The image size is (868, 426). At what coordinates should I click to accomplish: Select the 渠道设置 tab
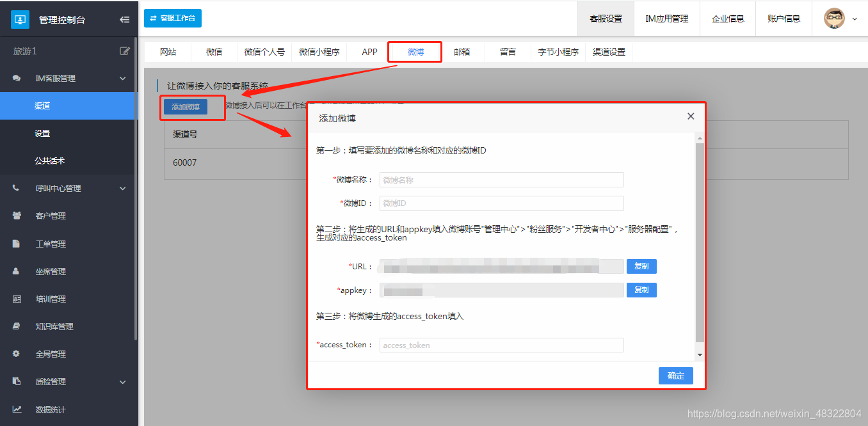[609, 52]
